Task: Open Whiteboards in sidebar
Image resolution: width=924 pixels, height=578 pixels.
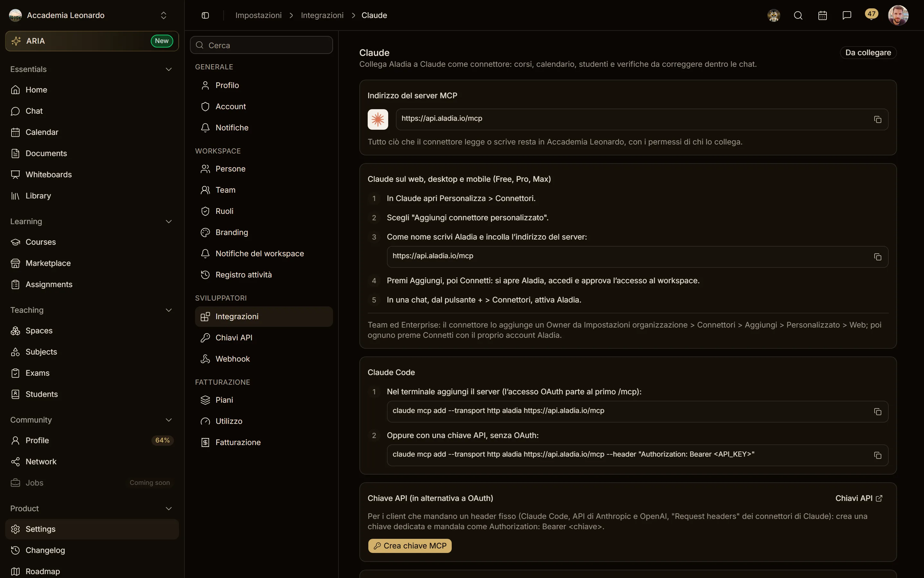Action: tap(92, 175)
